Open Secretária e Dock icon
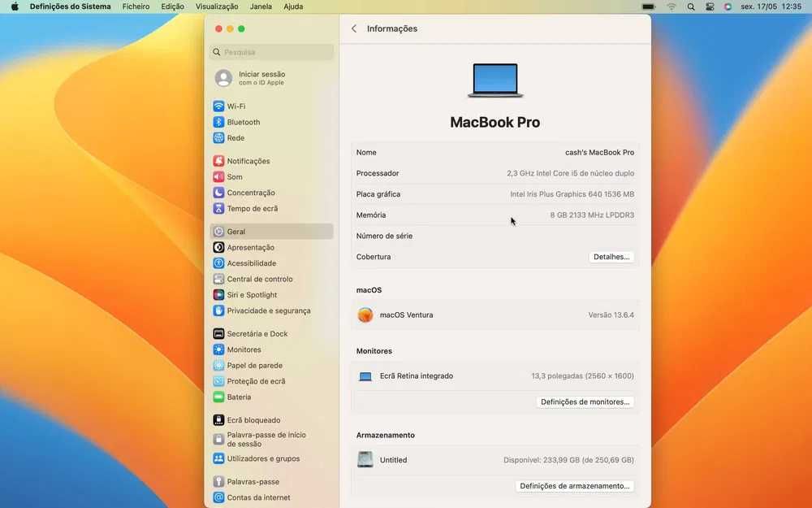Image resolution: width=812 pixels, height=508 pixels. (218, 334)
